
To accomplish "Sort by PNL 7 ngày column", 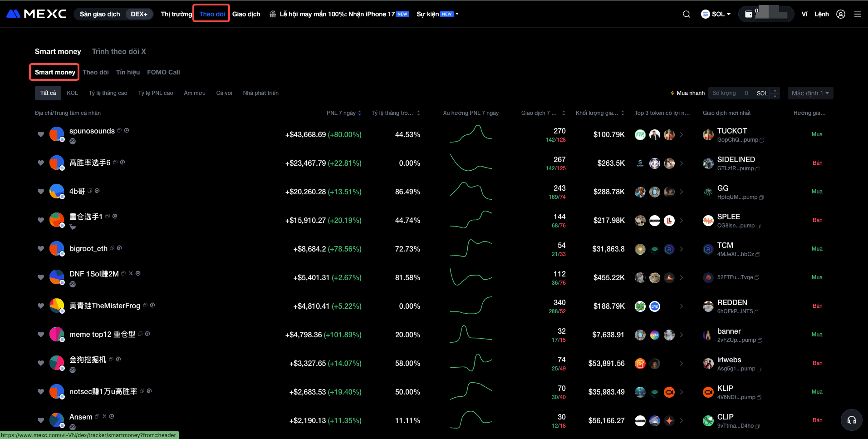I will 343,113.
